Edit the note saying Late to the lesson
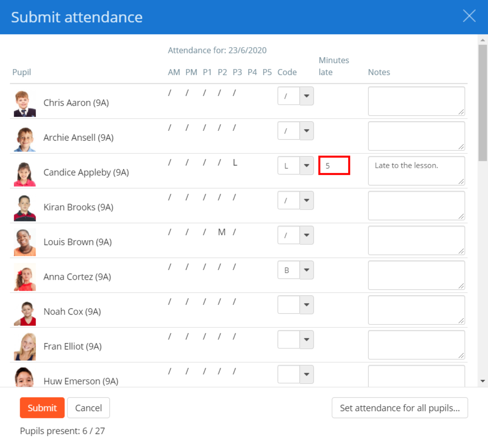This screenshot has height=448, width=488. [416, 171]
